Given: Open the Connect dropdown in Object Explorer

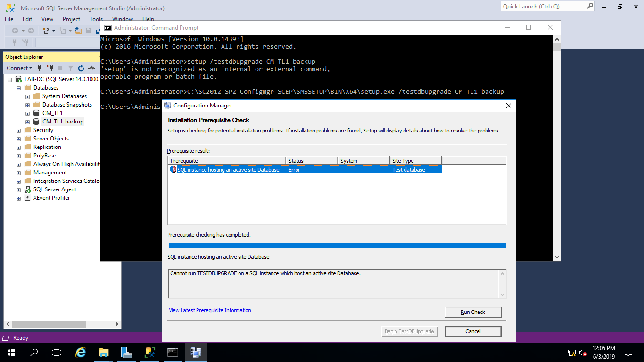Looking at the screenshot, I should pos(19,68).
